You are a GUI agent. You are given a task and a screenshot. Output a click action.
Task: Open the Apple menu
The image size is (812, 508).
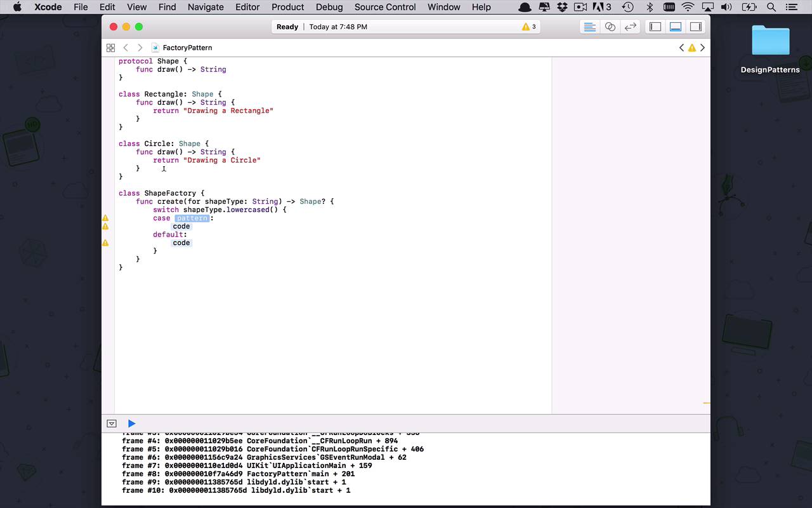pyautogui.click(x=17, y=7)
